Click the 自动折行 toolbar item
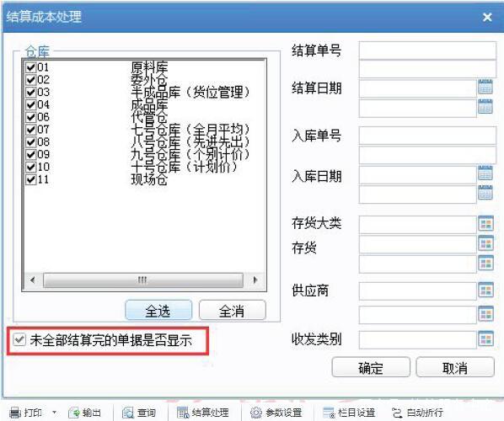This screenshot has width=504, height=421. point(417,413)
